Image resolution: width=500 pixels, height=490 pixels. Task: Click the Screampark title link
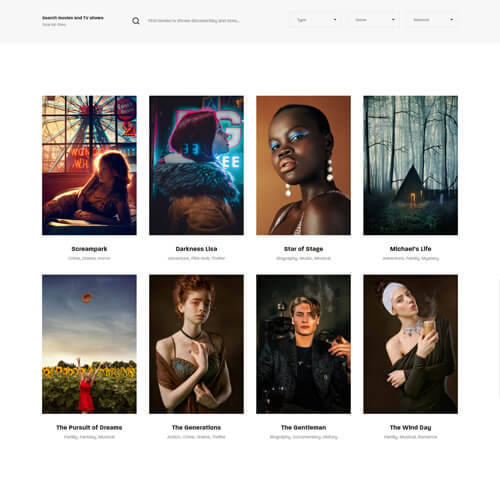point(89,249)
